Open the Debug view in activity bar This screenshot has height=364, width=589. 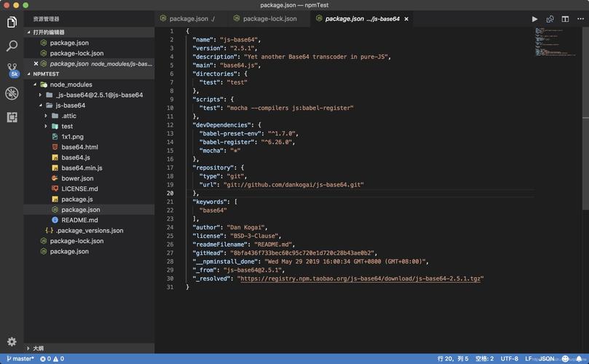[12, 93]
